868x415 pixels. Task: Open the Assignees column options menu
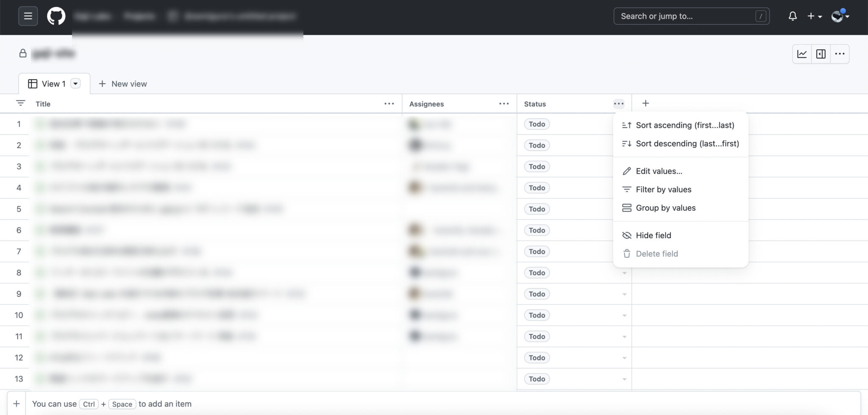pyautogui.click(x=504, y=103)
